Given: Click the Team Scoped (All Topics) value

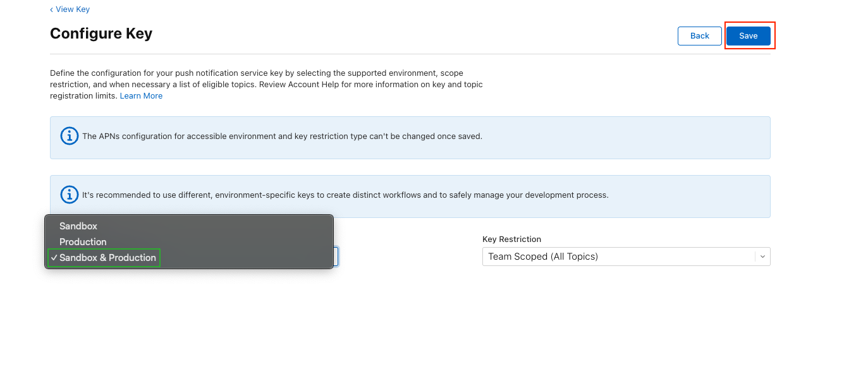Looking at the screenshot, I should pos(543,257).
